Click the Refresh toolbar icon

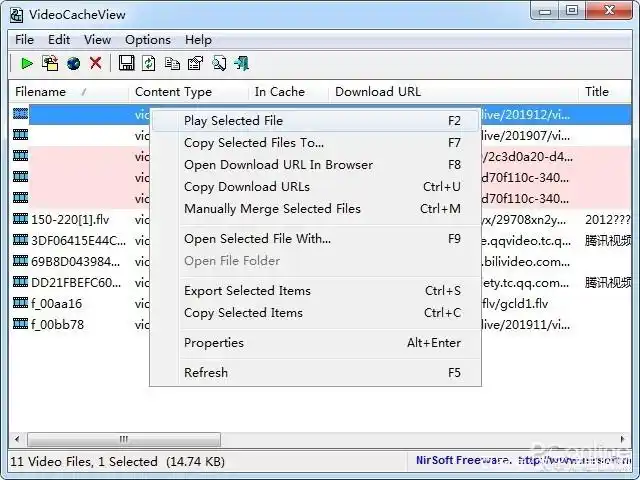pyautogui.click(x=149, y=64)
